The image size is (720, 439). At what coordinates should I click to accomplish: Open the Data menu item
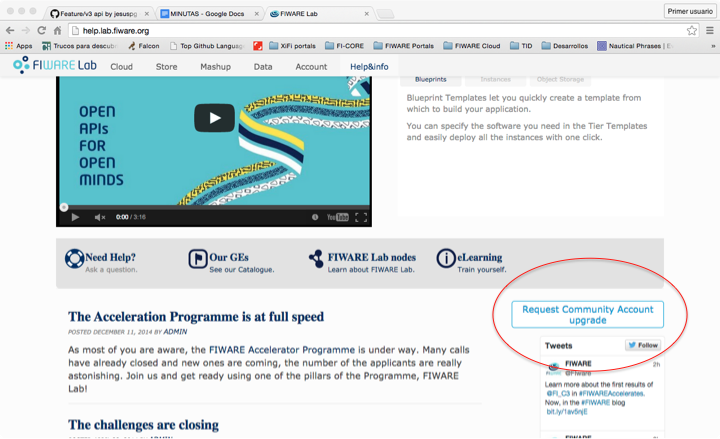263,67
